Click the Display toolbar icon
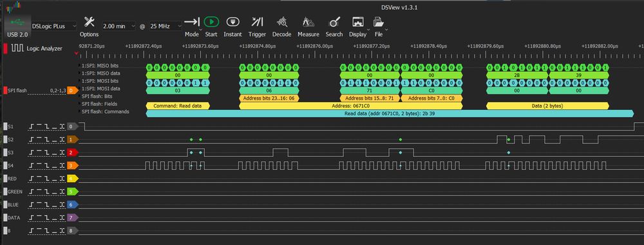Image resolution: width=644 pixels, height=245 pixels. (x=357, y=22)
